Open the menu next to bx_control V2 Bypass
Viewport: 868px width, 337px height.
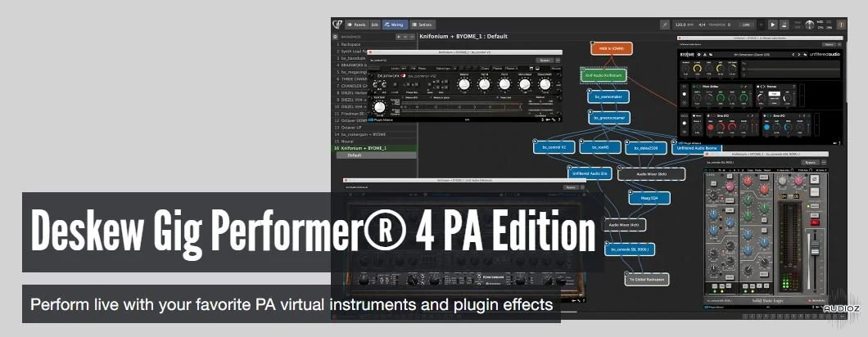pyautogui.click(x=558, y=60)
